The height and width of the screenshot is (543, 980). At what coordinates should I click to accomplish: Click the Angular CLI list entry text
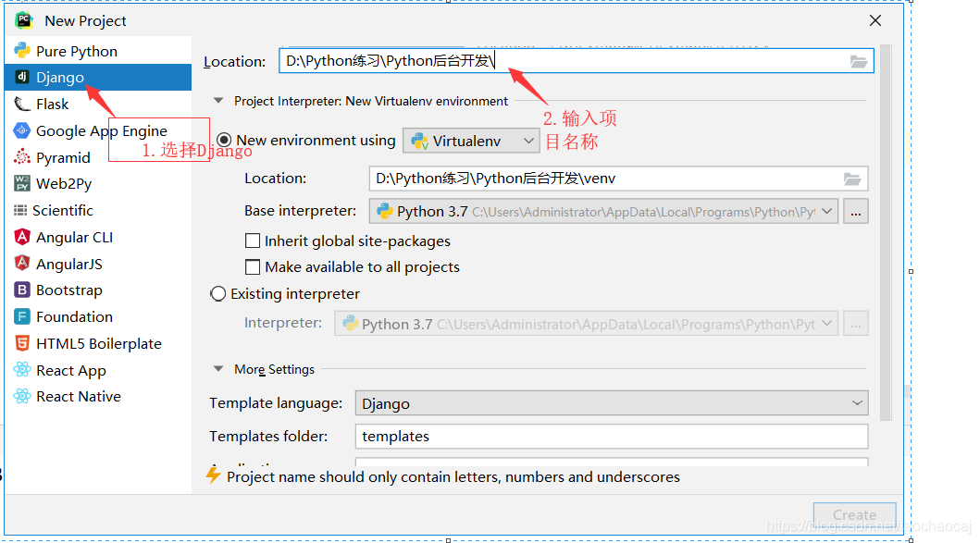coord(74,237)
